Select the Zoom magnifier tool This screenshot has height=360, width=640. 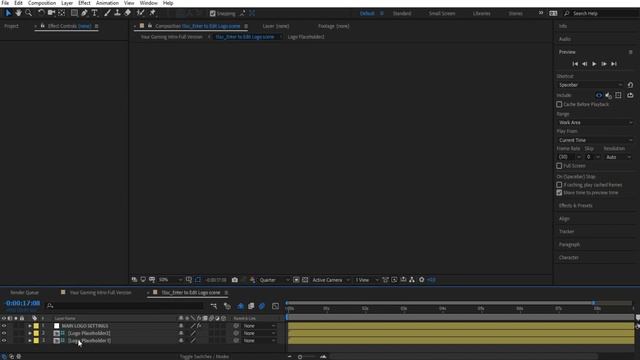[29, 13]
